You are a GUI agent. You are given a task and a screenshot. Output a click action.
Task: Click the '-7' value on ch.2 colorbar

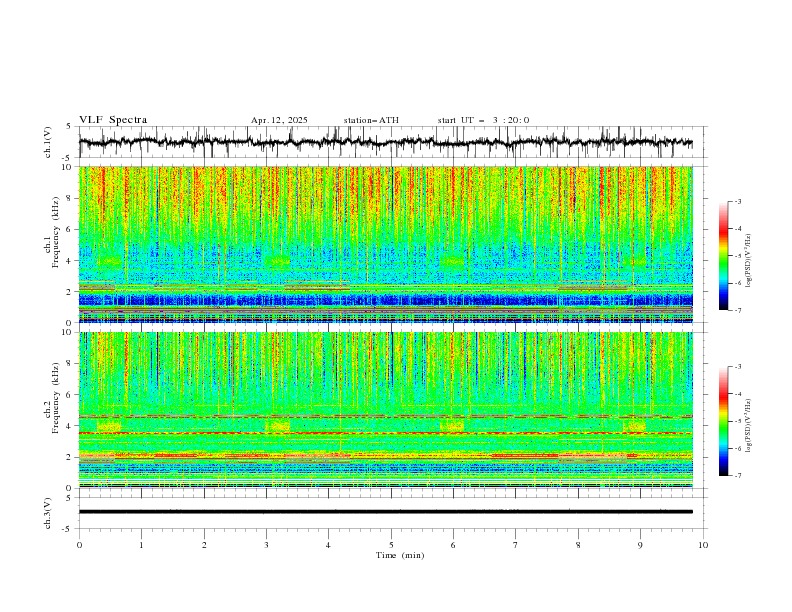tap(737, 475)
